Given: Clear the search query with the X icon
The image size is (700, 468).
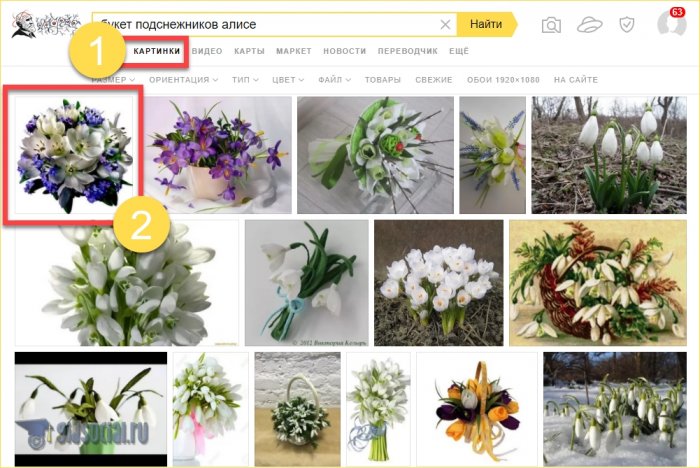Looking at the screenshot, I should coord(445,24).
